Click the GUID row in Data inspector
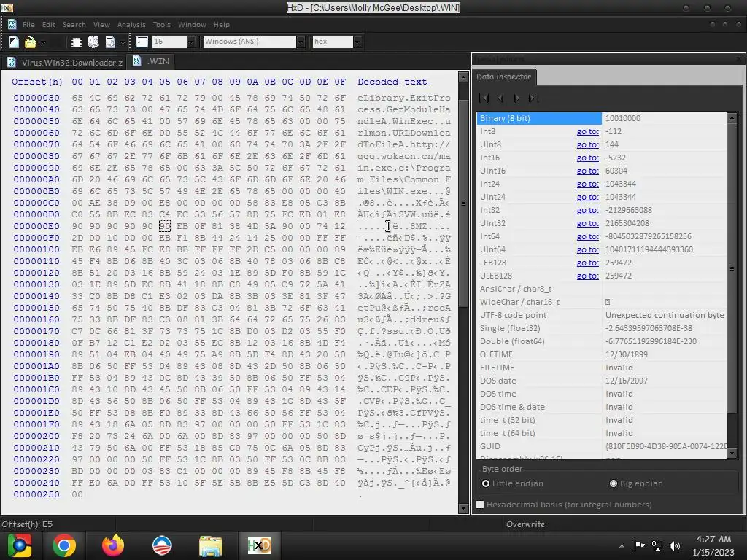Viewport: 747px width, 560px height. pos(602,446)
